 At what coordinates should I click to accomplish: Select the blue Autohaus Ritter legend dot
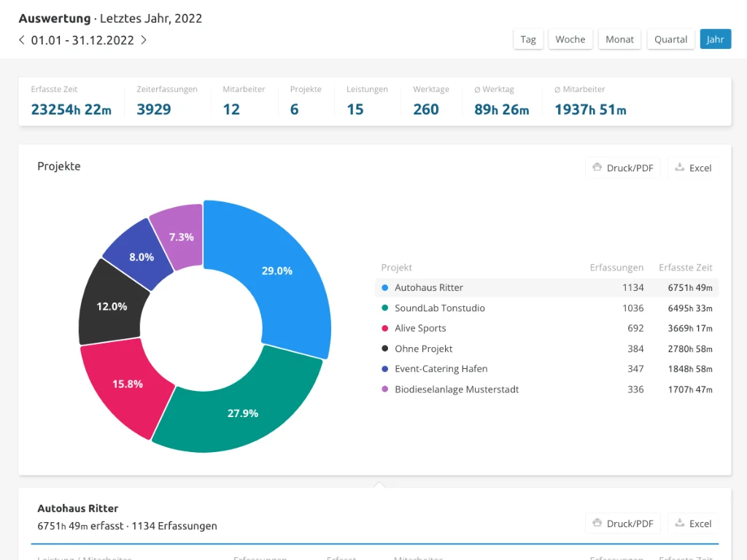pos(385,287)
